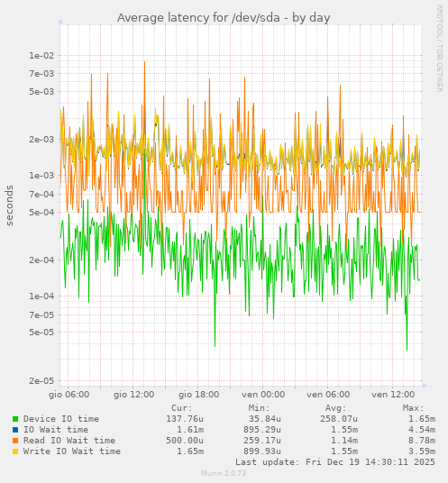This screenshot has width=448, height=483.
Task: Click the '2e-05' y-axis tick label
Action: point(41,381)
